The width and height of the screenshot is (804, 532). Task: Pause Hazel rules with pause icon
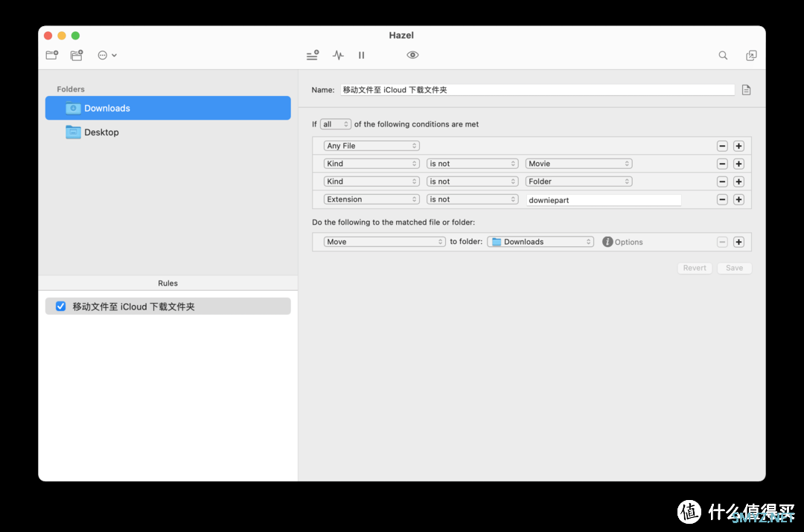click(x=362, y=55)
